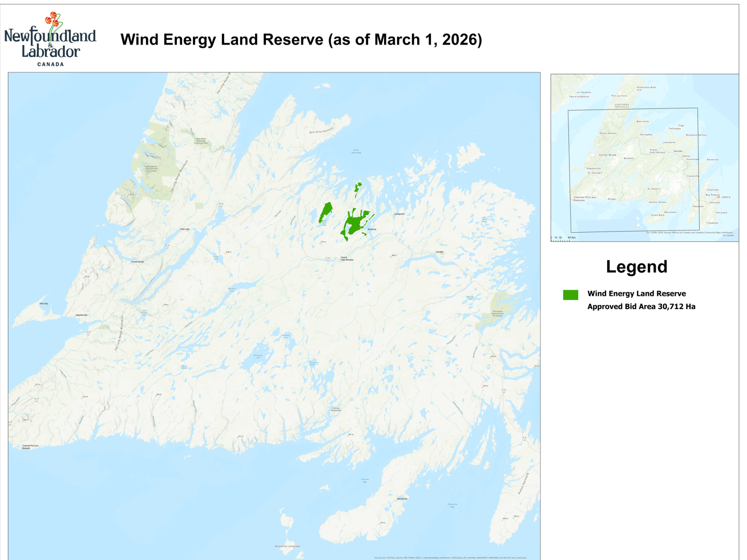The image size is (747, 560).
Task: Select the 'Wind Energy Land Reserve' legend label
Action: 636,294
